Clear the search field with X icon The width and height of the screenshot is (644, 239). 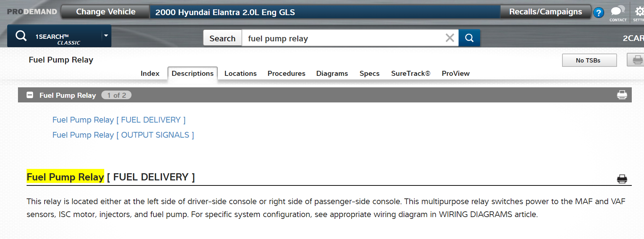(450, 38)
